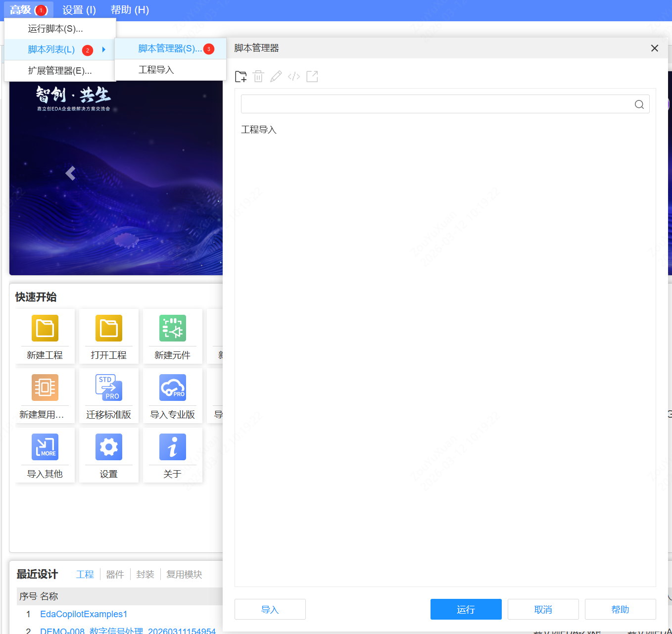The width and height of the screenshot is (672, 634).
Task: Click the 导入专业版 cloud PRO icon
Action: (x=172, y=388)
